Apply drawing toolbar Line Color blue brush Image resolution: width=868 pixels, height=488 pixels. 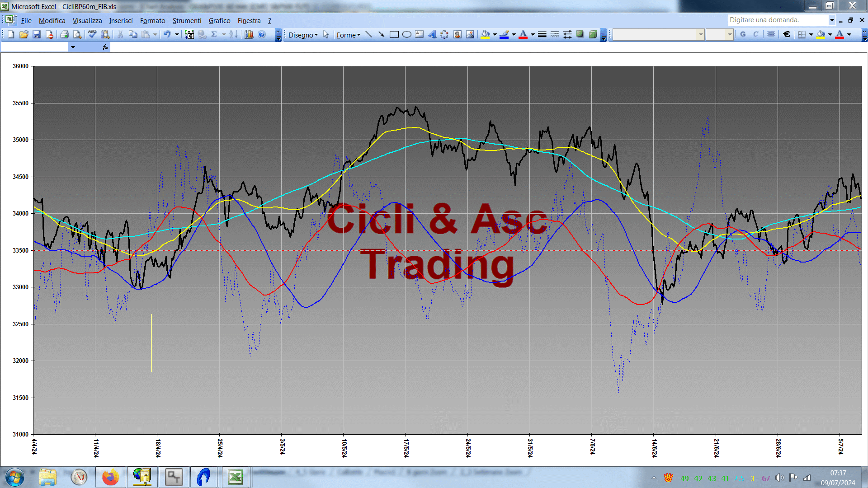point(504,34)
